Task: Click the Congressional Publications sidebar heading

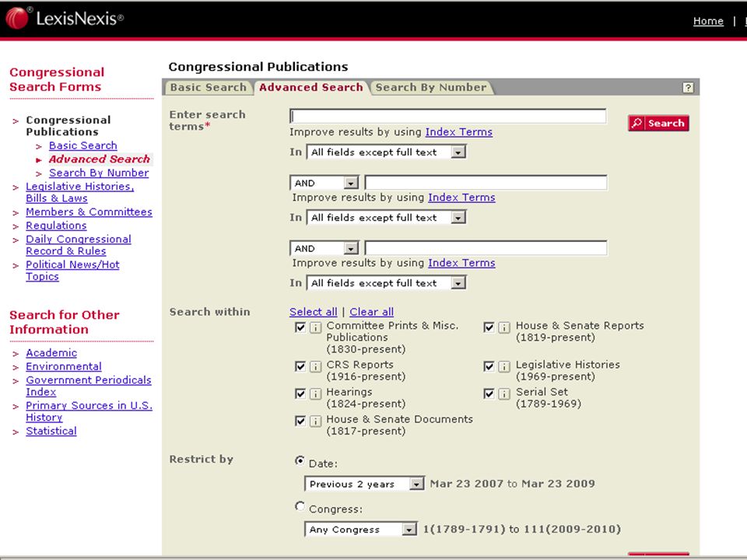Action: [68, 126]
